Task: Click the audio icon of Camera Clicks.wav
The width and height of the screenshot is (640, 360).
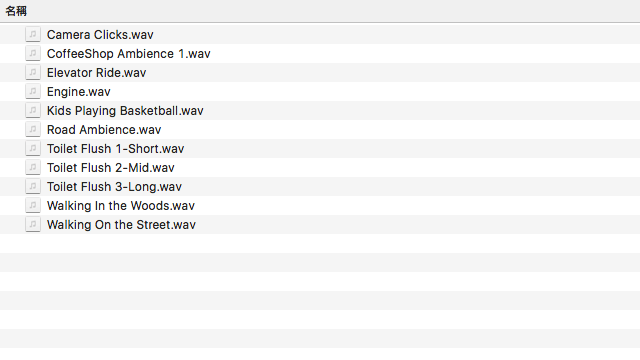Action: pos(33,34)
